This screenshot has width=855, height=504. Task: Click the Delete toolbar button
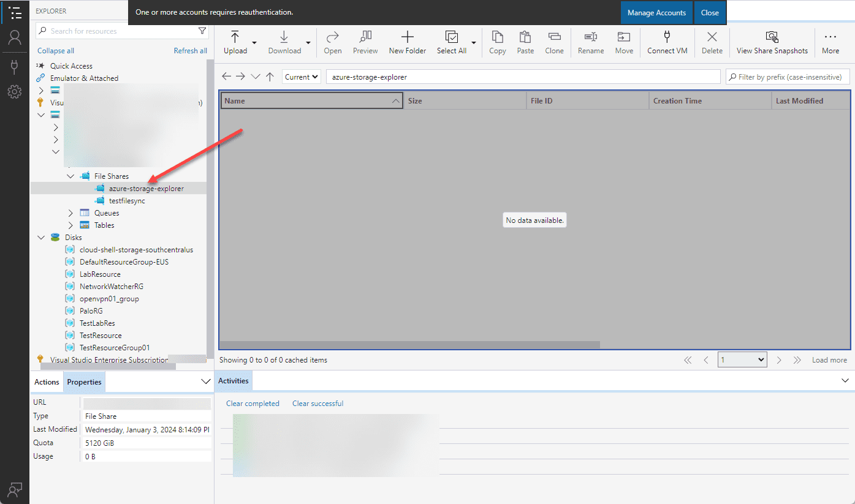[x=712, y=43]
